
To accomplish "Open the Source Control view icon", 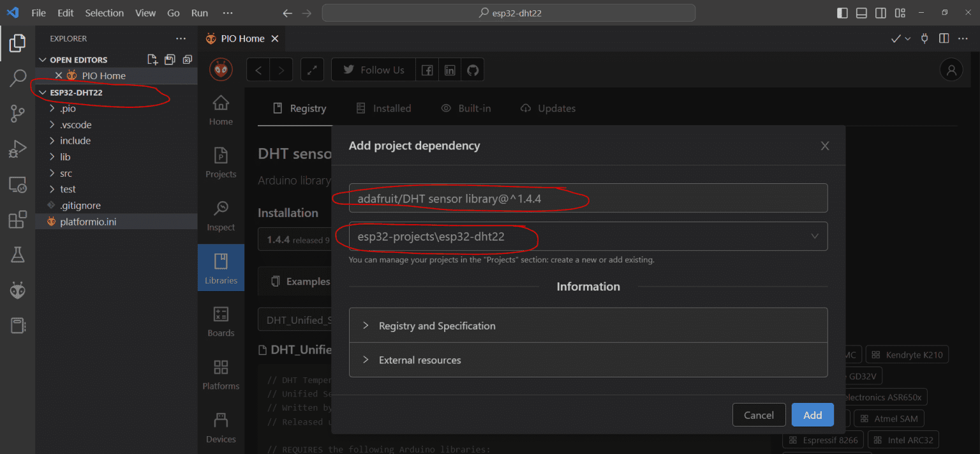I will [x=17, y=114].
